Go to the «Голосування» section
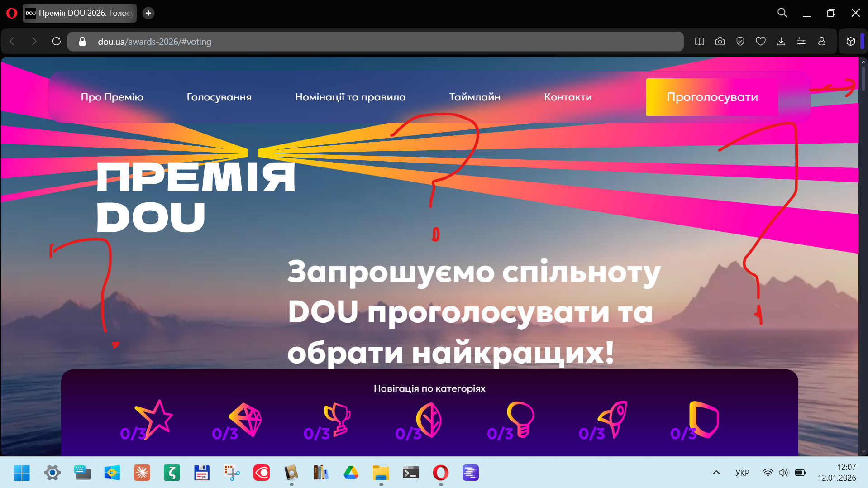This screenshot has height=488, width=868. [x=219, y=97]
